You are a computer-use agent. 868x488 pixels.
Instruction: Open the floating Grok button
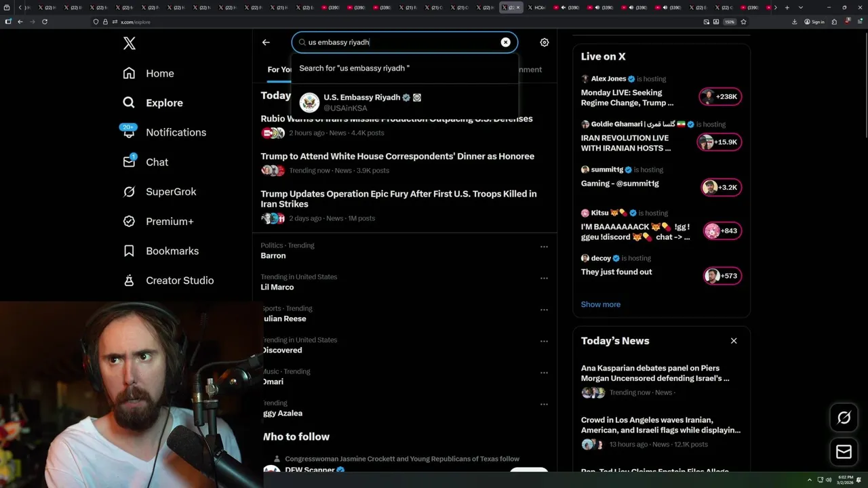tap(844, 418)
